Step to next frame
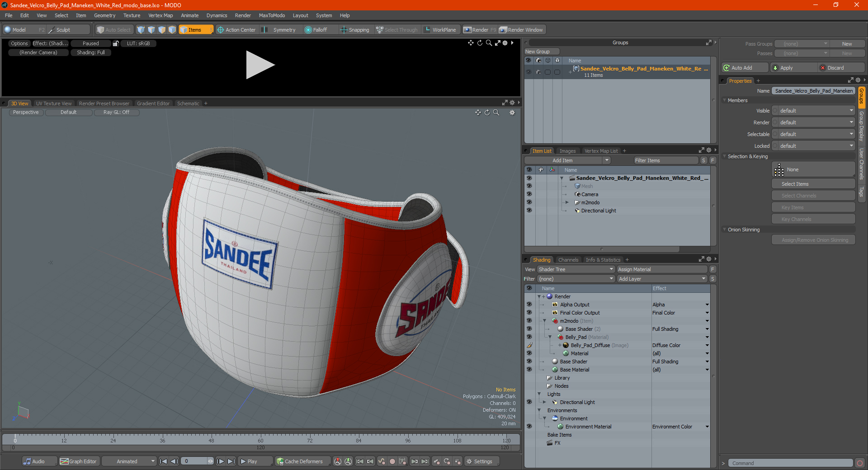 click(220, 461)
